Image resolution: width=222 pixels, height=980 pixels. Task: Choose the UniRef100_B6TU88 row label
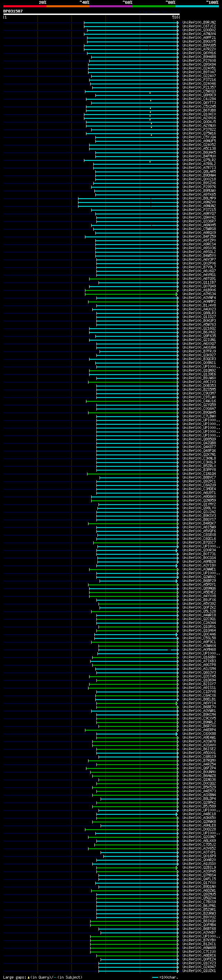point(199,110)
